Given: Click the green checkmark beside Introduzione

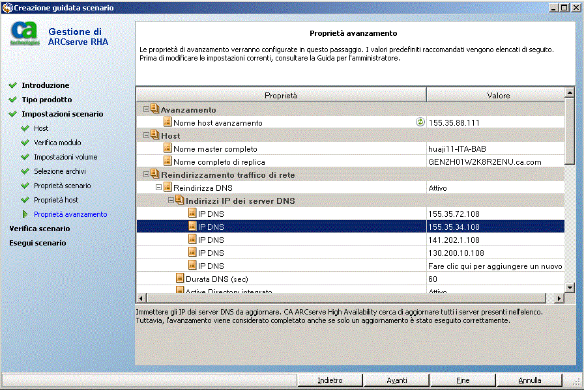Looking at the screenshot, I should tap(13, 85).
